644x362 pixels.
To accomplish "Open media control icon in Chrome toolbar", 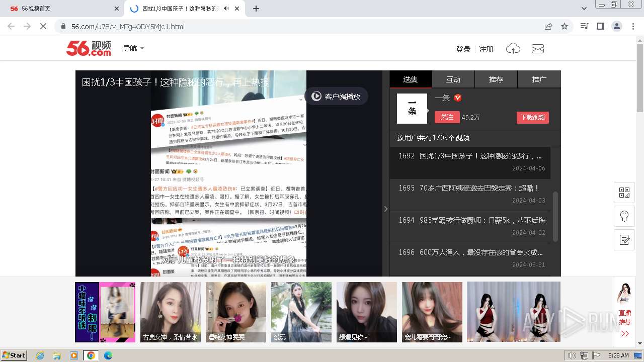I will coord(584,26).
